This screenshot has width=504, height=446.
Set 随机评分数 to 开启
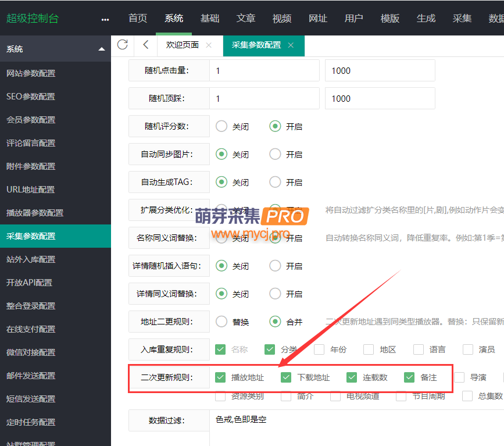pos(275,126)
